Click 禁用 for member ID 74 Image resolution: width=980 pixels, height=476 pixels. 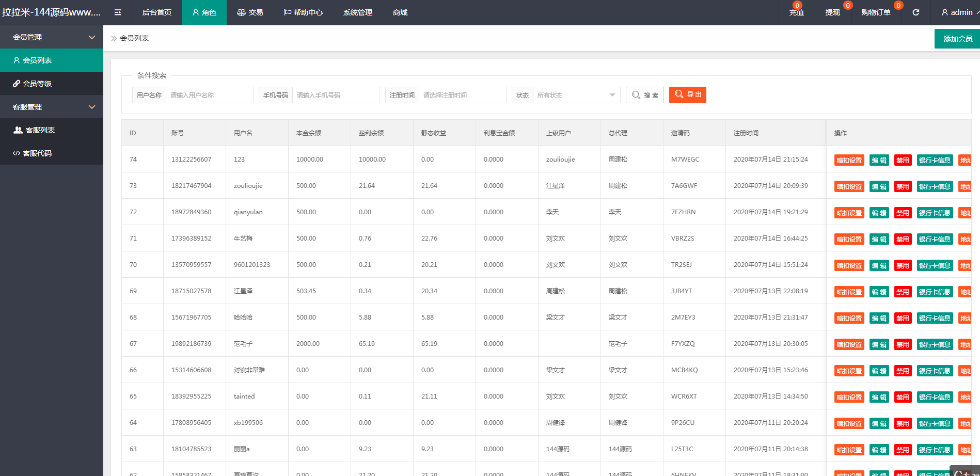coord(903,160)
